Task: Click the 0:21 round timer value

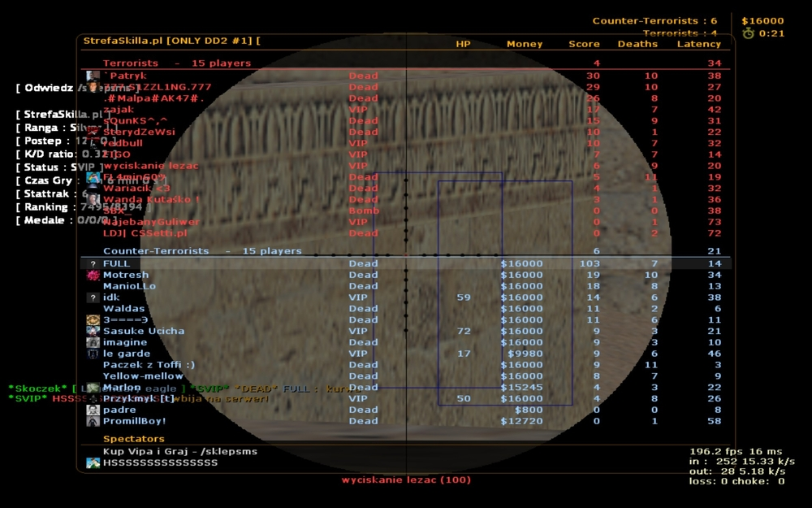Action: pos(771,33)
